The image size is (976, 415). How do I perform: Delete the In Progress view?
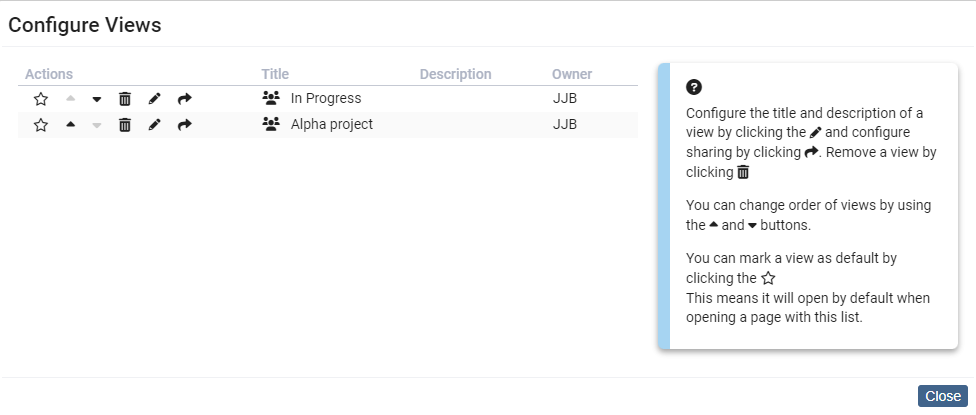[125, 99]
